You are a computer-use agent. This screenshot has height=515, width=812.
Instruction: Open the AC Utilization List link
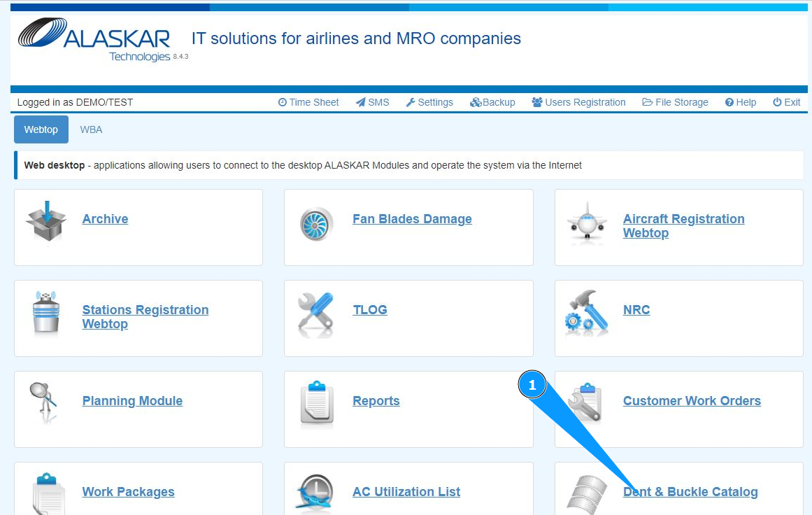point(406,492)
